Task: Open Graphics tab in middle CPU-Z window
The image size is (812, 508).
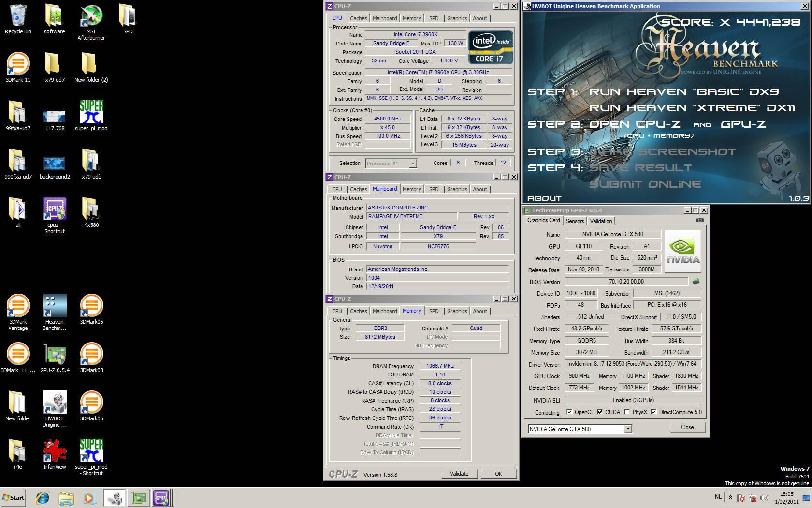Action: tap(457, 189)
